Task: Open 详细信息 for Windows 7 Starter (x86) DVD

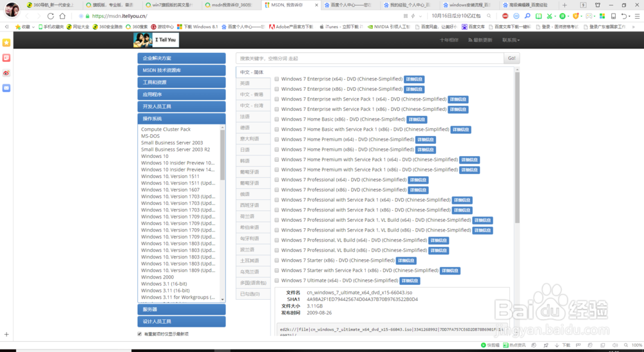Action: pyautogui.click(x=406, y=260)
